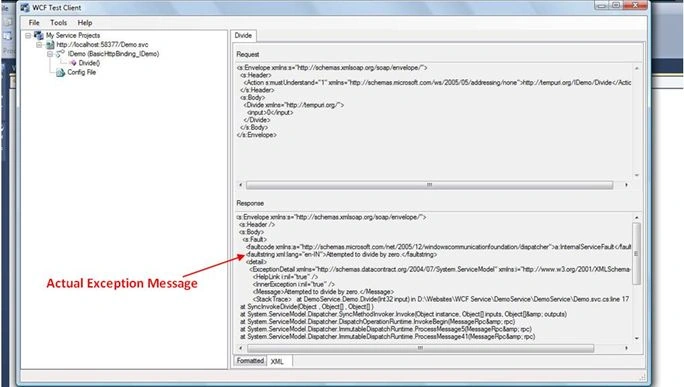Click the My Service Projects icon
Screen dimensions: 684x387
click(39, 35)
